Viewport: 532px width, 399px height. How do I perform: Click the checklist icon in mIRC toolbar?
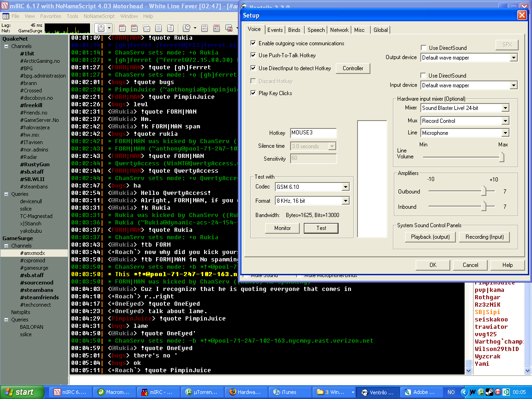205,28
